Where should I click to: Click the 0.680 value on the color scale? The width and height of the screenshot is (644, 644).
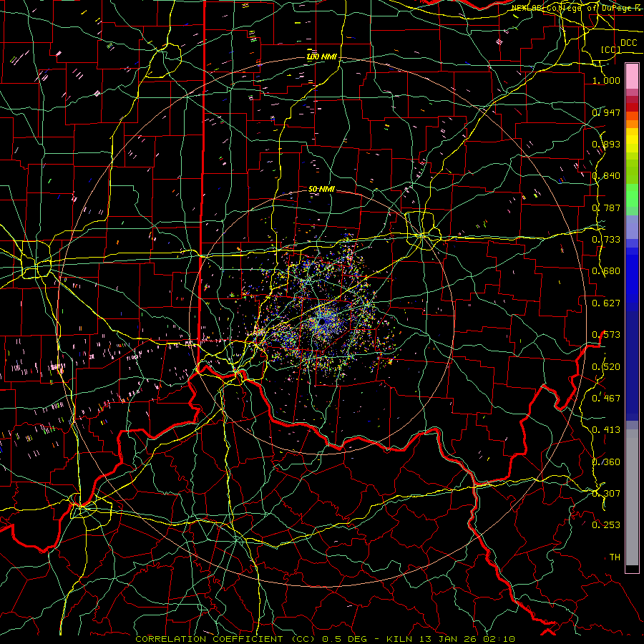(606, 271)
